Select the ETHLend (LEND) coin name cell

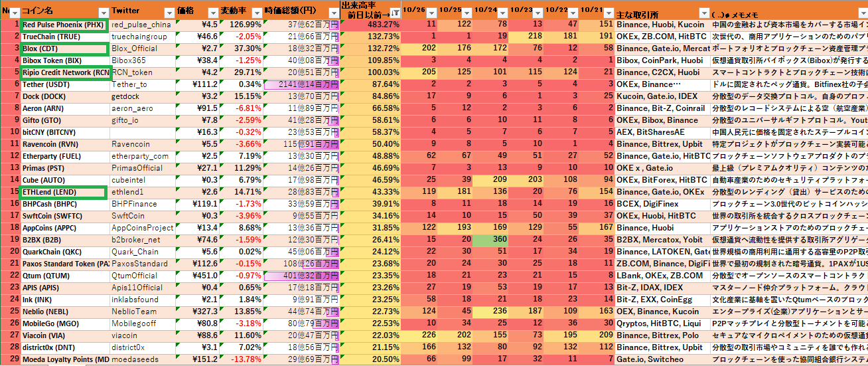[x=64, y=192]
